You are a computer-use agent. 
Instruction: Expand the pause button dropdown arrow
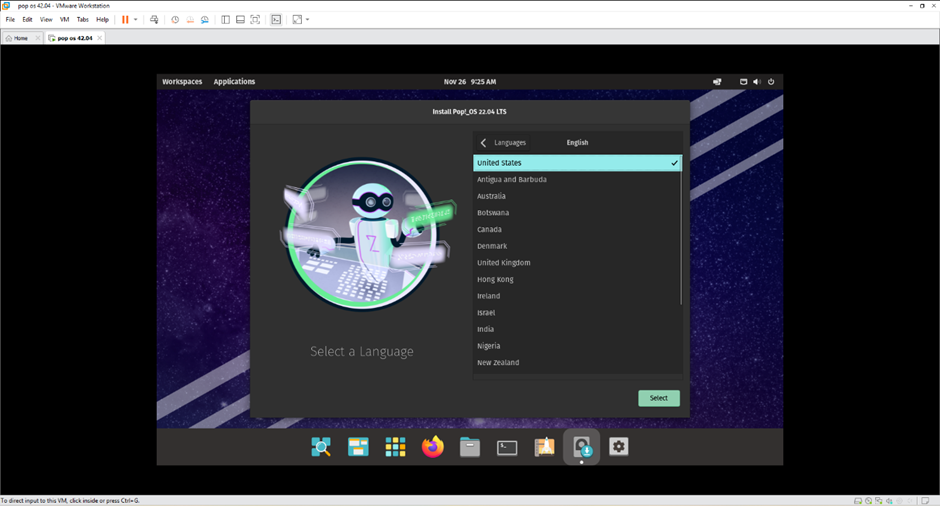pyautogui.click(x=136, y=19)
